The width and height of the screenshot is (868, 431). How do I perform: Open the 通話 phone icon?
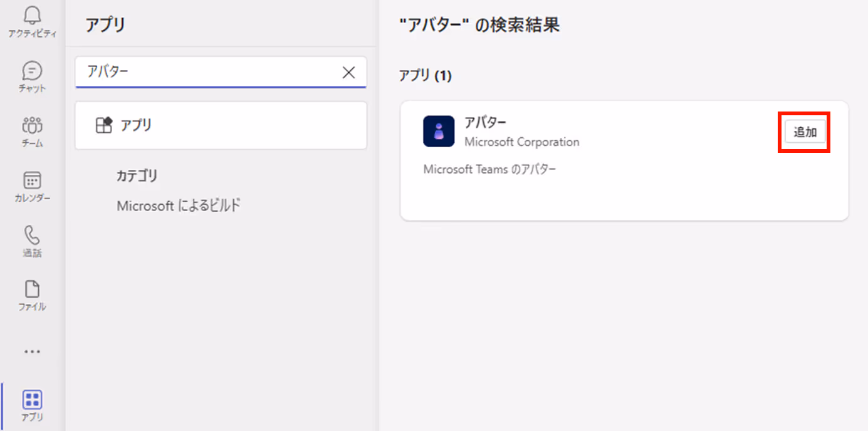point(32,235)
